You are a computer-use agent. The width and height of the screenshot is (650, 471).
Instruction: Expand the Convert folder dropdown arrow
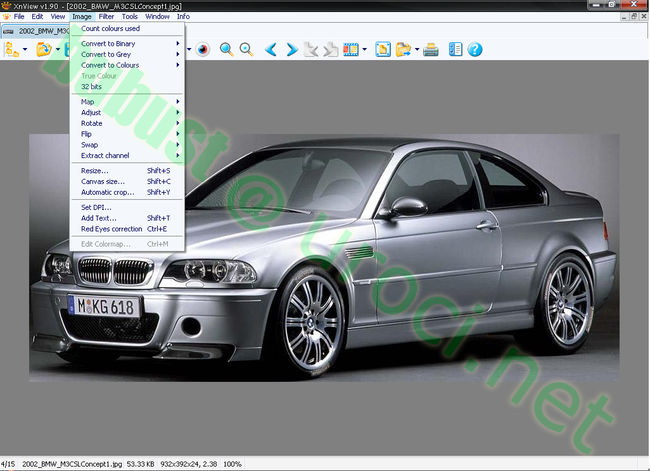(x=417, y=49)
